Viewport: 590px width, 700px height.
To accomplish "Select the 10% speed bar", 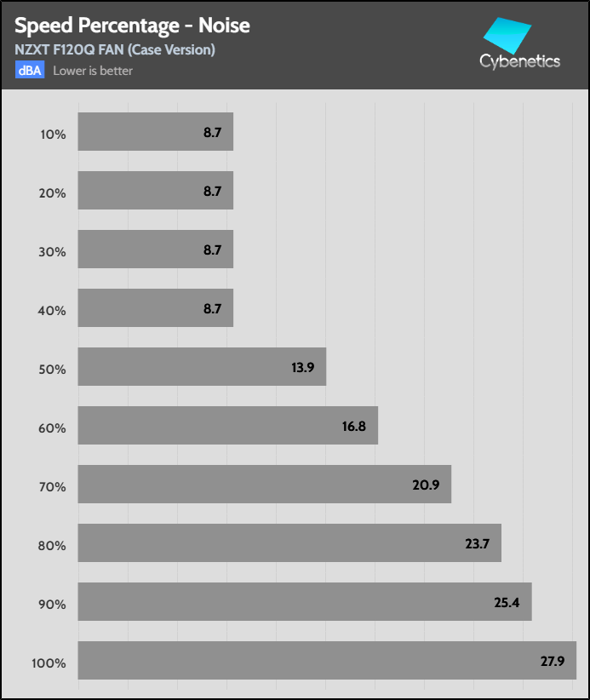I will point(155,132).
